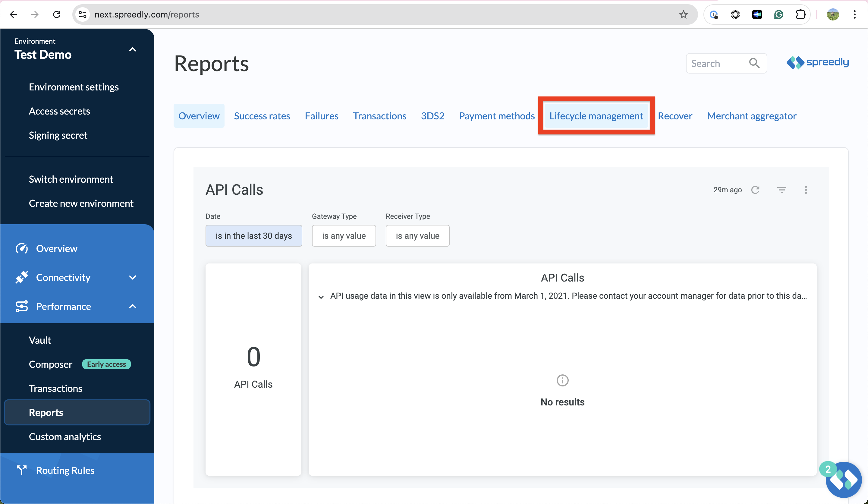Click the 'Early access' badge
The width and height of the screenshot is (868, 504).
[x=106, y=364]
